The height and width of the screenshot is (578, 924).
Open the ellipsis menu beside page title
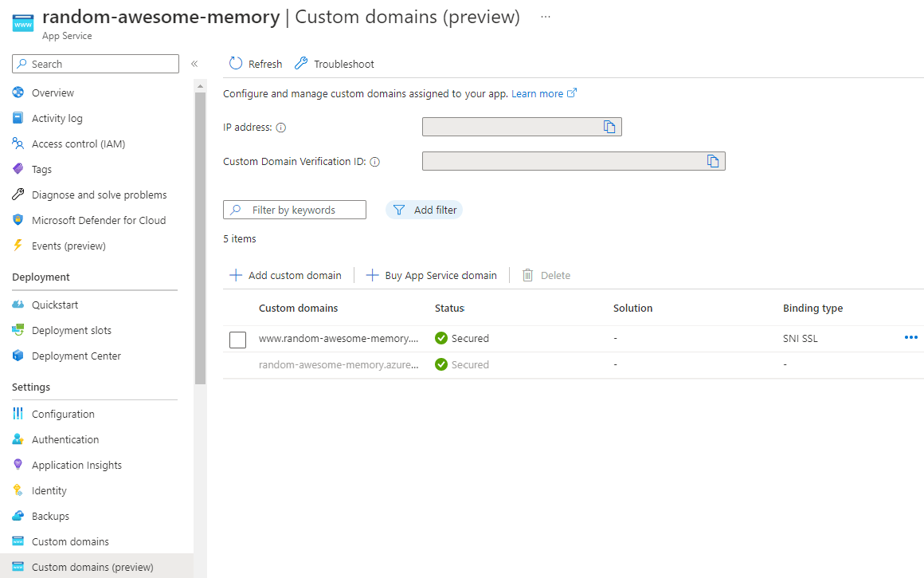[546, 17]
